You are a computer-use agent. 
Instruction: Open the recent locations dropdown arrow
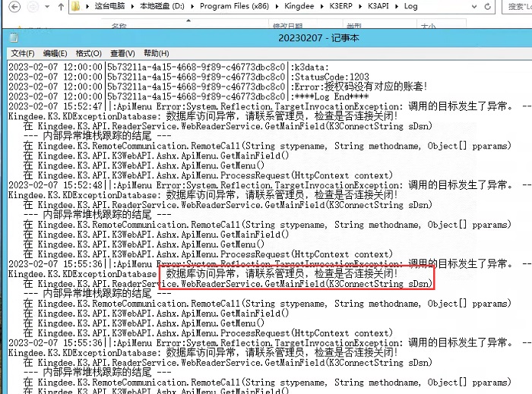[x=47, y=6]
